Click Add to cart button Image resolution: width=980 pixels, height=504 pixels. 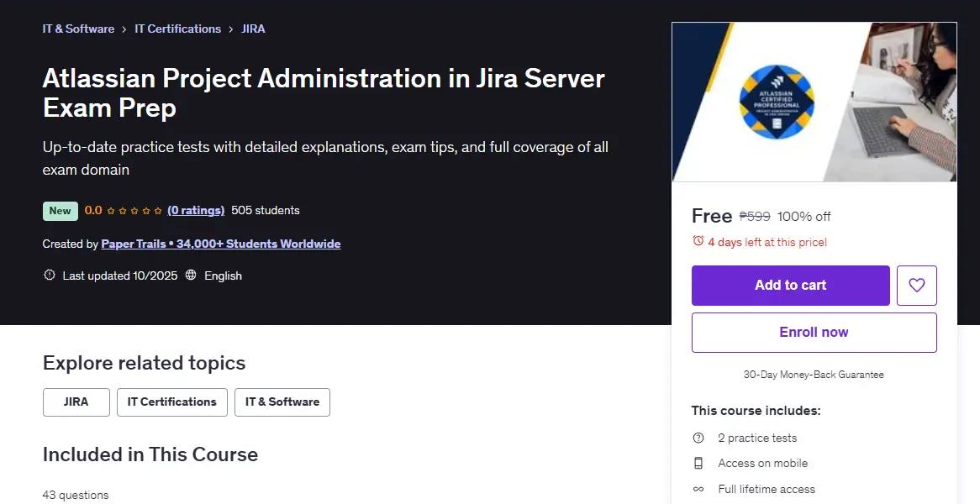pyautogui.click(x=791, y=286)
